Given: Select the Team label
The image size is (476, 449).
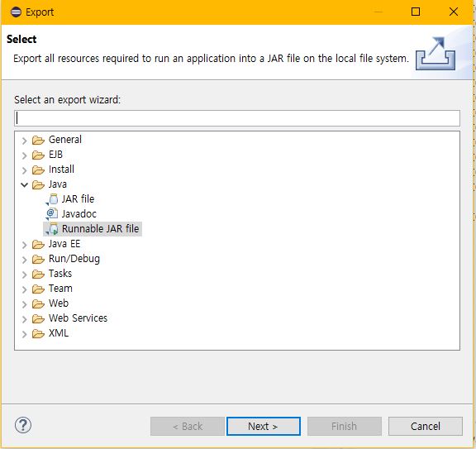Looking at the screenshot, I should pos(60,289).
